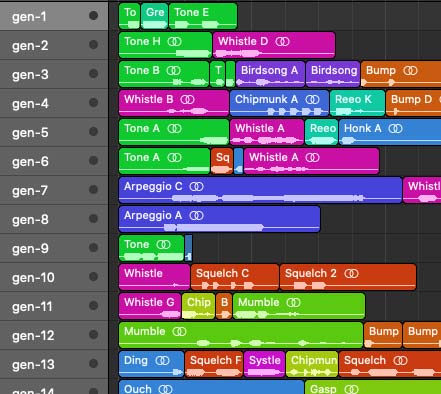Toggle the dot button on track gen-10
The width and height of the screenshot is (441, 394).
point(94,276)
